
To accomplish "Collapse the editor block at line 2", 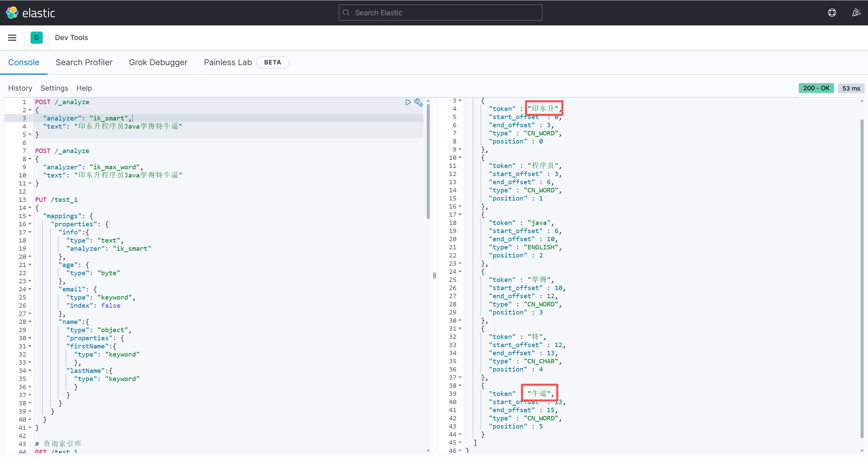I will tap(30, 110).
